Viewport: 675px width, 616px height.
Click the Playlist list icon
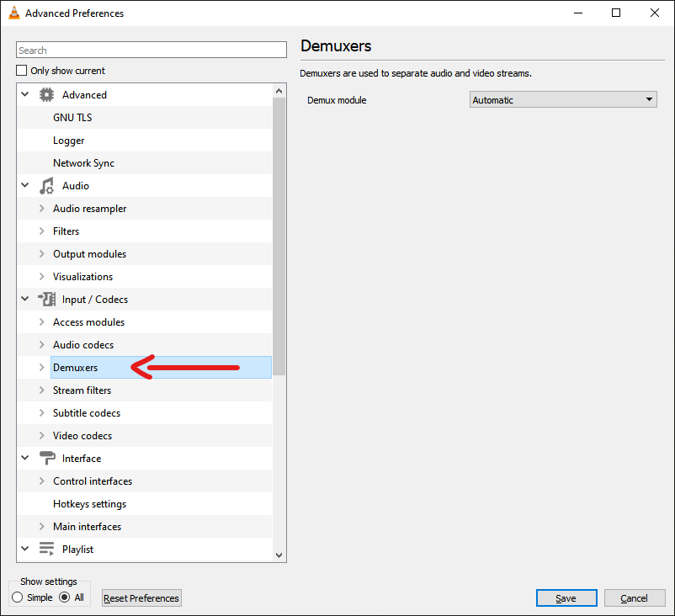point(47,550)
